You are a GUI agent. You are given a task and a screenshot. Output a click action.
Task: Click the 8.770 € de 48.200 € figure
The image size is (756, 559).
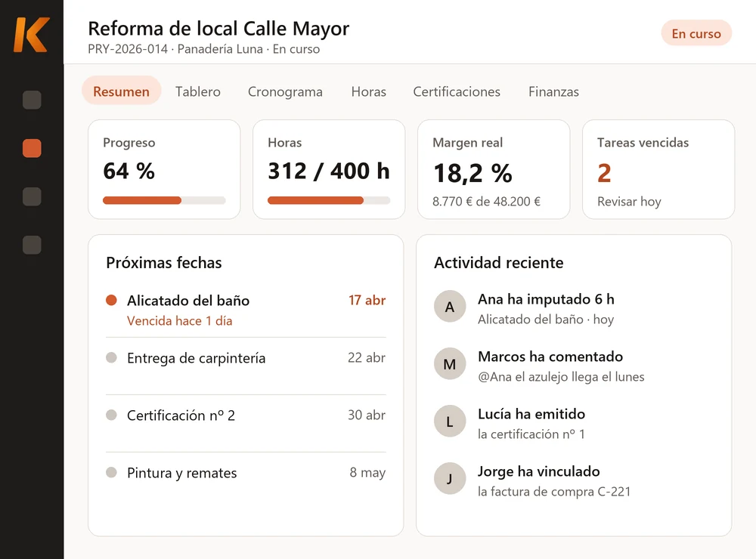(486, 202)
